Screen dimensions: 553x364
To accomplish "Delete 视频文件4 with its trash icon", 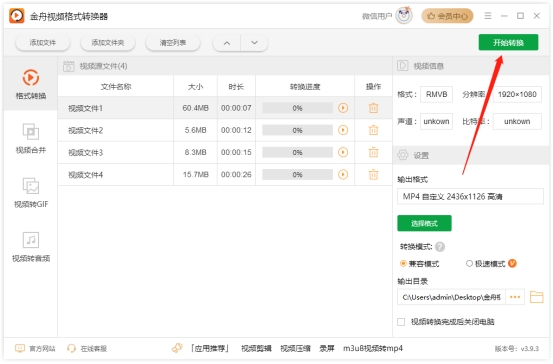I will [x=373, y=174].
